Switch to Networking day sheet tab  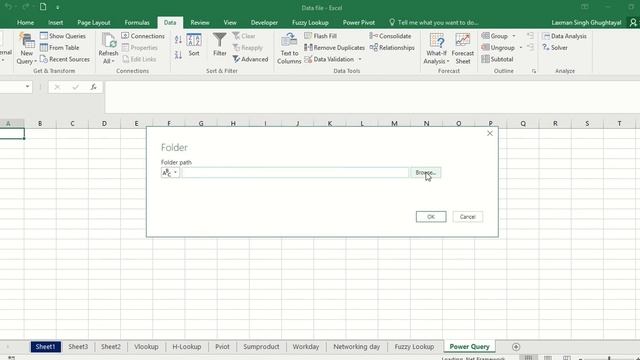tap(356, 347)
